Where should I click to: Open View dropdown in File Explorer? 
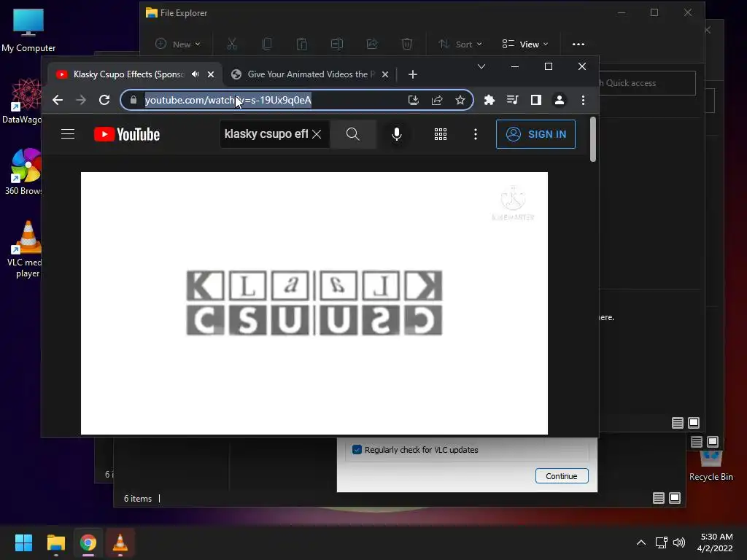(x=525, y=44)
